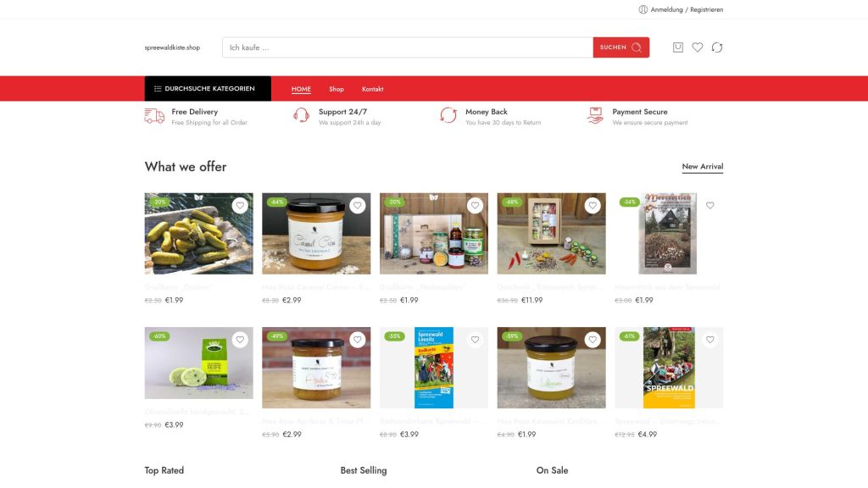Open the wishlist heart icon in header

click(698, 47)
